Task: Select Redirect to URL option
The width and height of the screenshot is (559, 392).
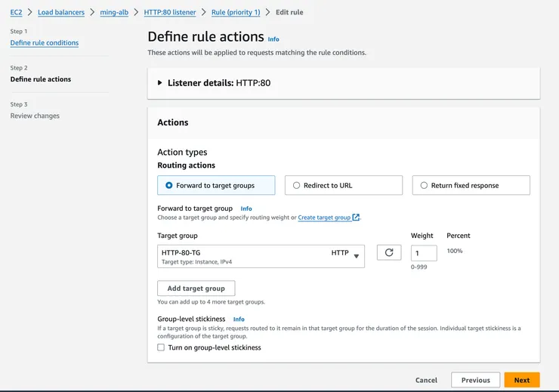Action: [297, 185]
